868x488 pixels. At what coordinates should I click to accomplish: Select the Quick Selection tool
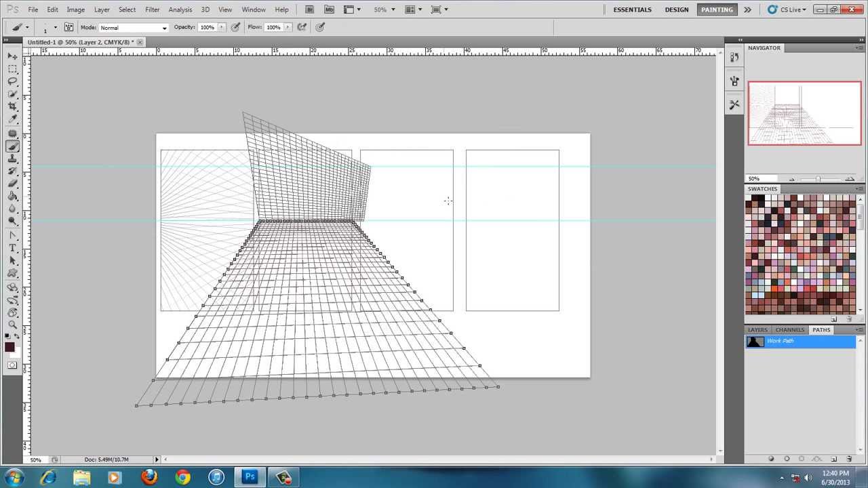click(12, 94)
